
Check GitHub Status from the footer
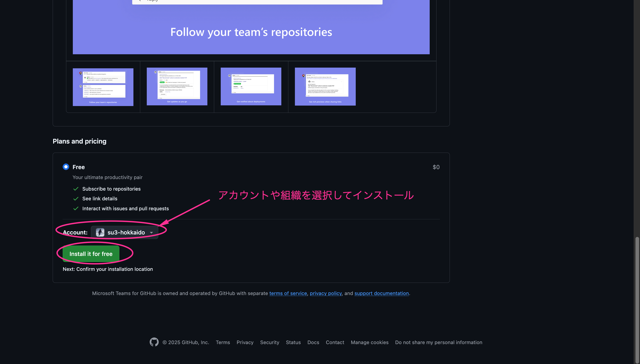(x=293, y=342)
